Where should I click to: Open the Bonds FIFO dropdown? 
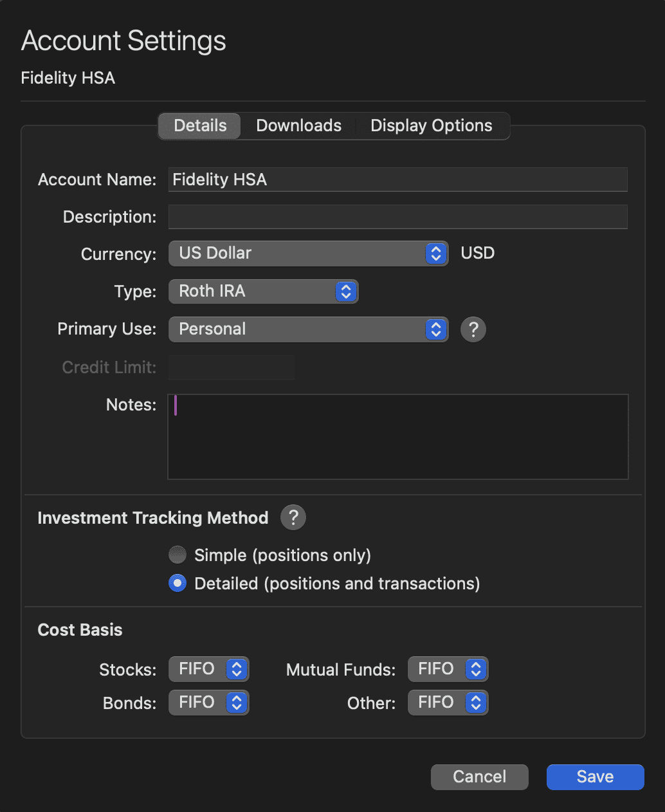[208, 703]
